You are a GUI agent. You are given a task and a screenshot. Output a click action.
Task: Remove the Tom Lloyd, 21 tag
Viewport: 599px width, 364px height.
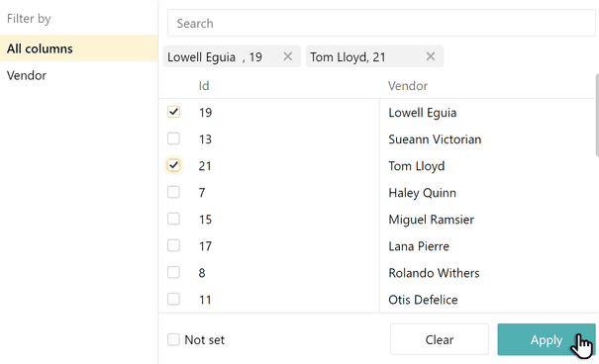(431, 56)
